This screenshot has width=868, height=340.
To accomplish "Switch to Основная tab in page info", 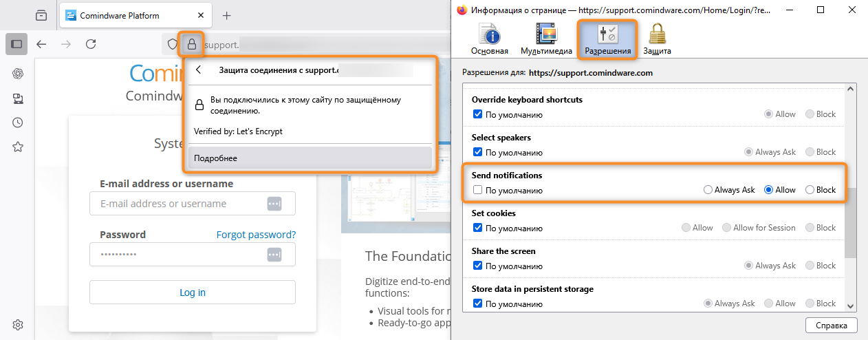I will [x=490, y=39].
